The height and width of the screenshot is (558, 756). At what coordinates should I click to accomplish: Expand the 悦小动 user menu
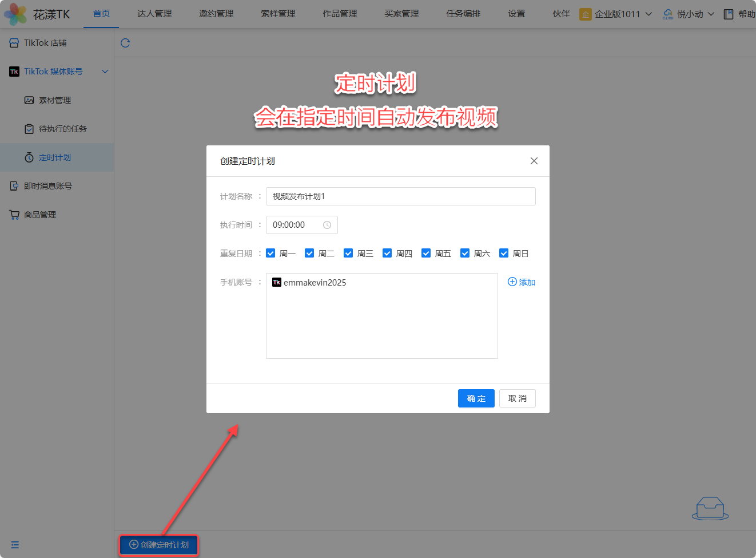(x=689, y=14)
